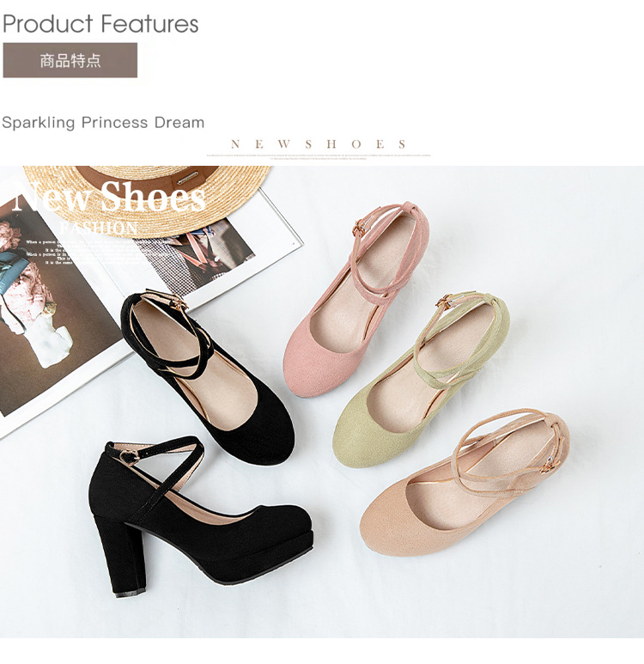
Task: Select the black side-view high heel
Action: 201,515
